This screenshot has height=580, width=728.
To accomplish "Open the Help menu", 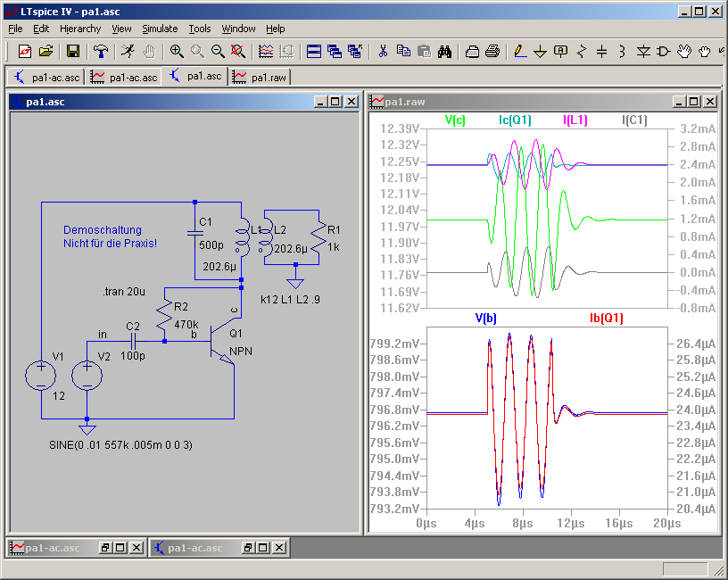I will pos(276,29).
